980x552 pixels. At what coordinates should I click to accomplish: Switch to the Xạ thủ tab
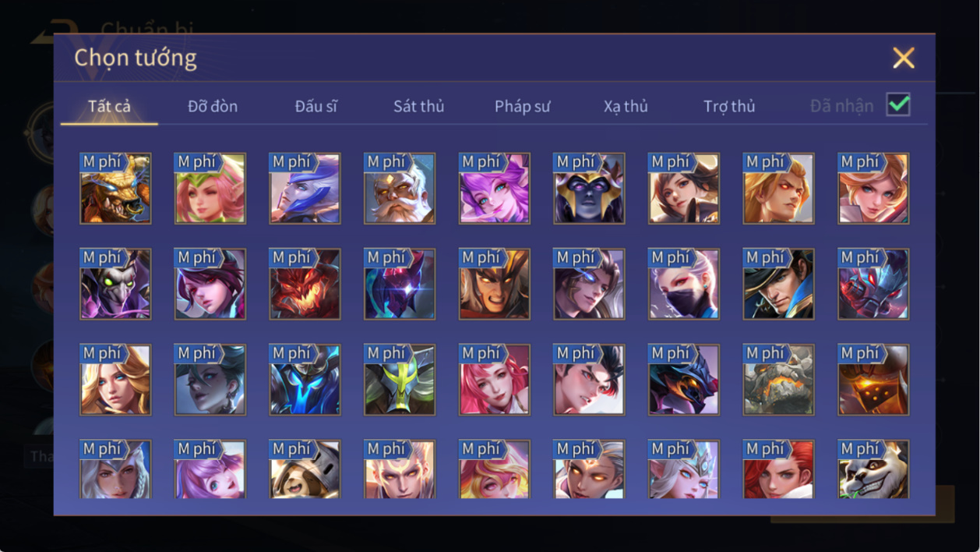(x=626, y=106)
